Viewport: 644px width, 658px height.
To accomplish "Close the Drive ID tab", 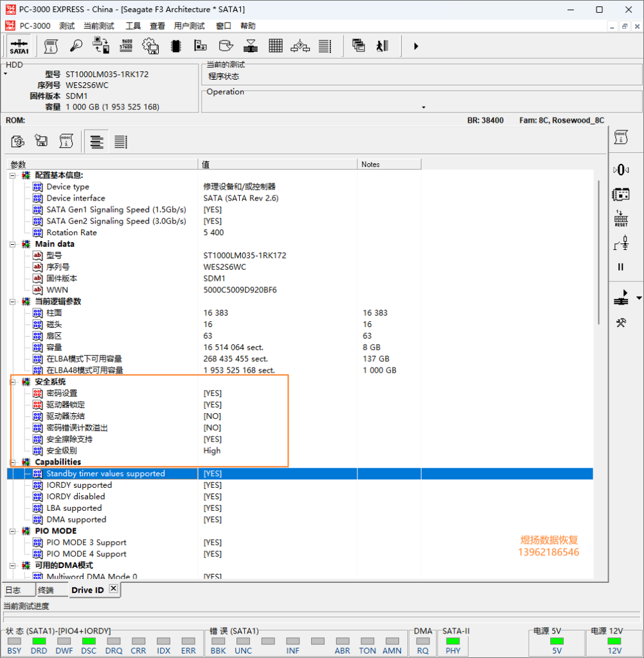I will click(113, 589).
